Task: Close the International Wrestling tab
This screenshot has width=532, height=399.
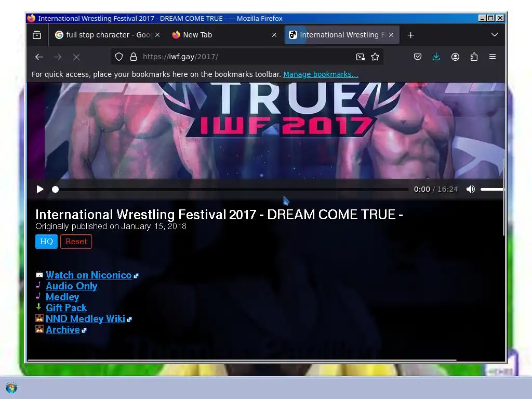Action: tap(391, 35)
